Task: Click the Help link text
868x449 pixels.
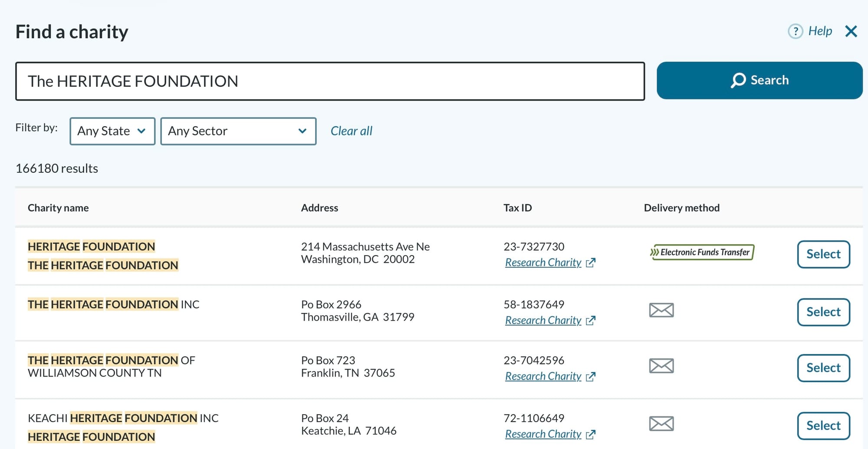Action: [820, 31]
